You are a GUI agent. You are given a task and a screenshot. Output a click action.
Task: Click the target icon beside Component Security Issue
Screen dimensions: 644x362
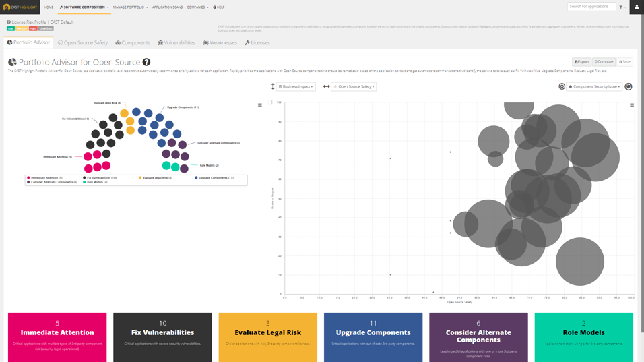(562, 87)
